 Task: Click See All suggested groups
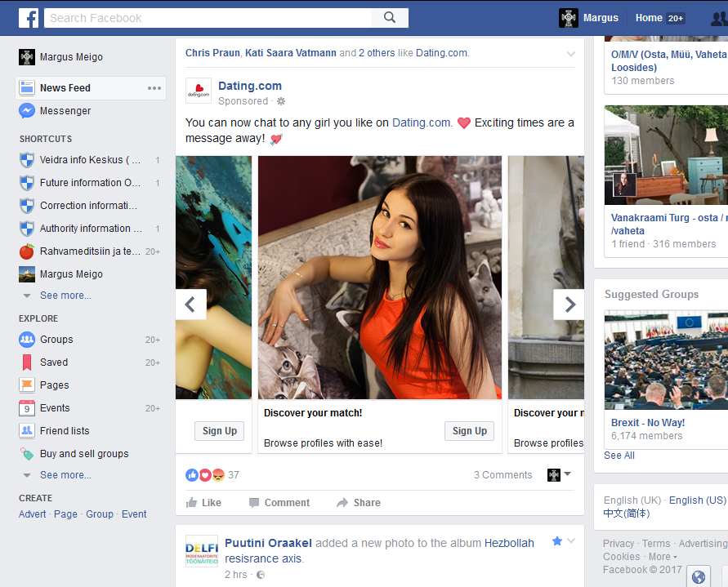pyautogui.click(x=619, y=456)
